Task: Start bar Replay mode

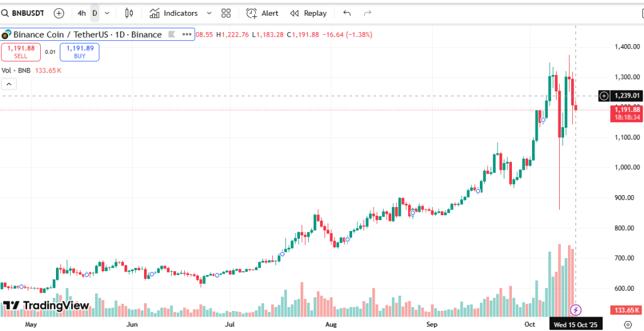Action: pyautogui.click(x=308, y=13)
